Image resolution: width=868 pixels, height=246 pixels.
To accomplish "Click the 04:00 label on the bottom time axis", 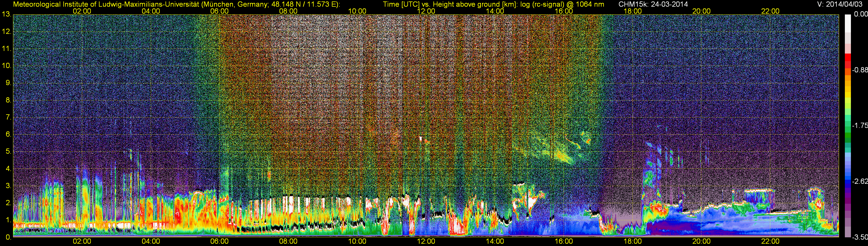I will pos(151,242).
